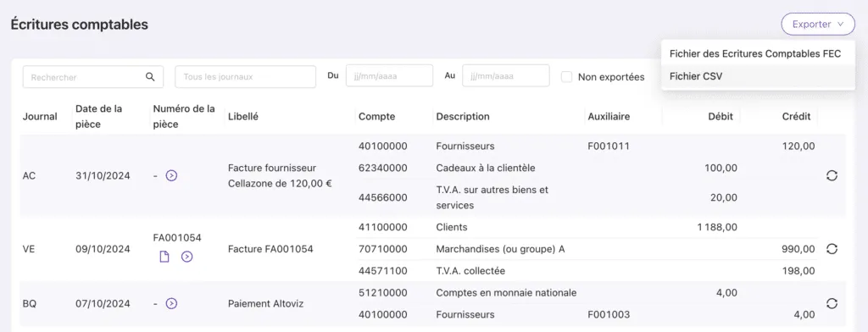
Task: Select the Crédit column header
Action: click(796, 117)
